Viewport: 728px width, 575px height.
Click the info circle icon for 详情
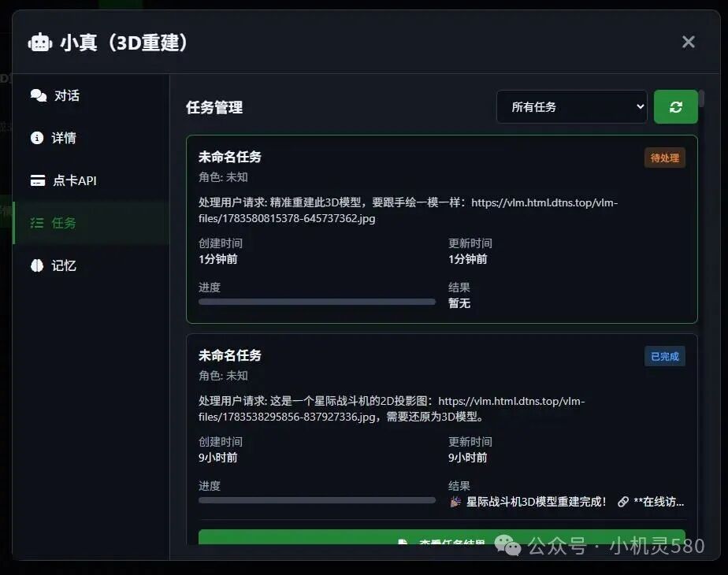37,138
